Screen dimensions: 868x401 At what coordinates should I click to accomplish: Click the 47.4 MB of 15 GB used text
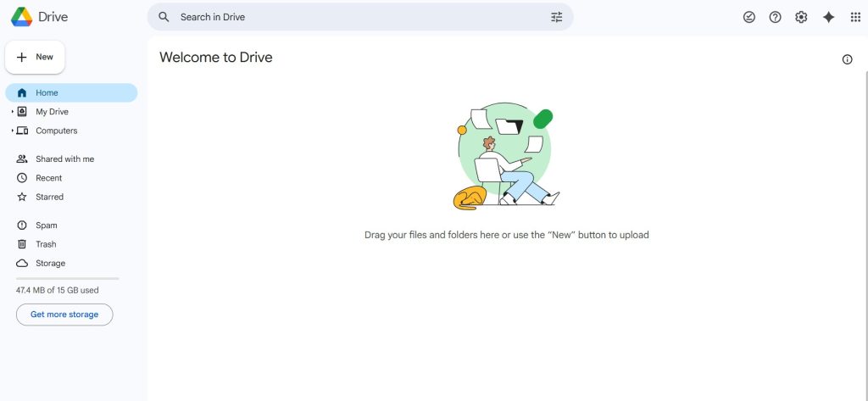click(58, 290)
